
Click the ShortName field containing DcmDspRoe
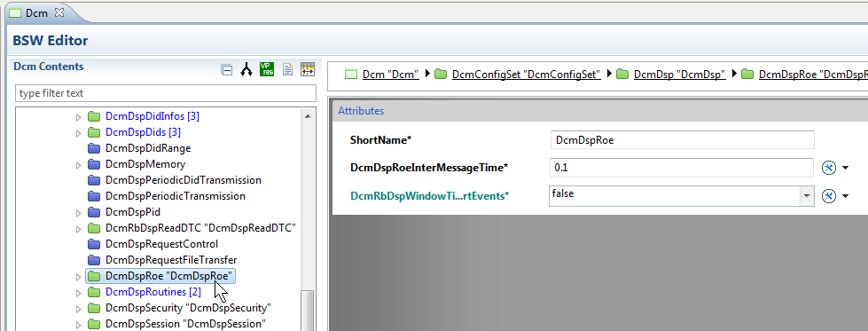tap(683, 139)
